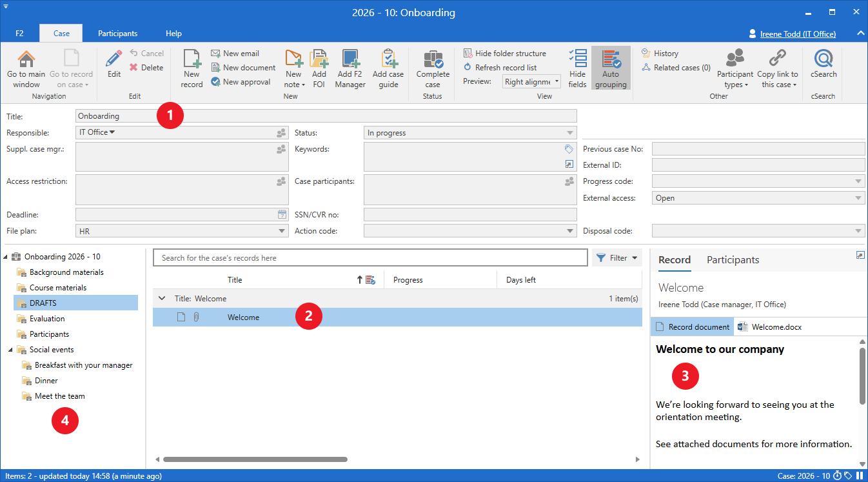Open Welcome.docx attachment

[x=770, y=327]
